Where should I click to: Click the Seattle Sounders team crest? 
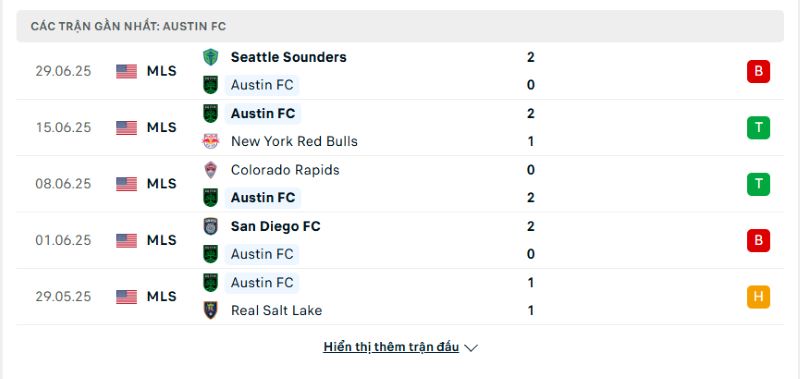click(210, 57)
